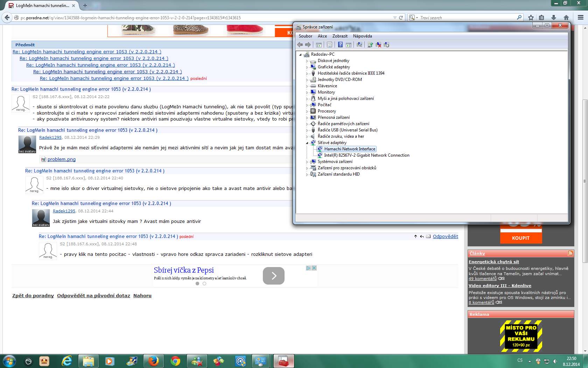Click the Scan for hardware changes icon
This screenshot has height=368, width=588.
pos(359,45)
